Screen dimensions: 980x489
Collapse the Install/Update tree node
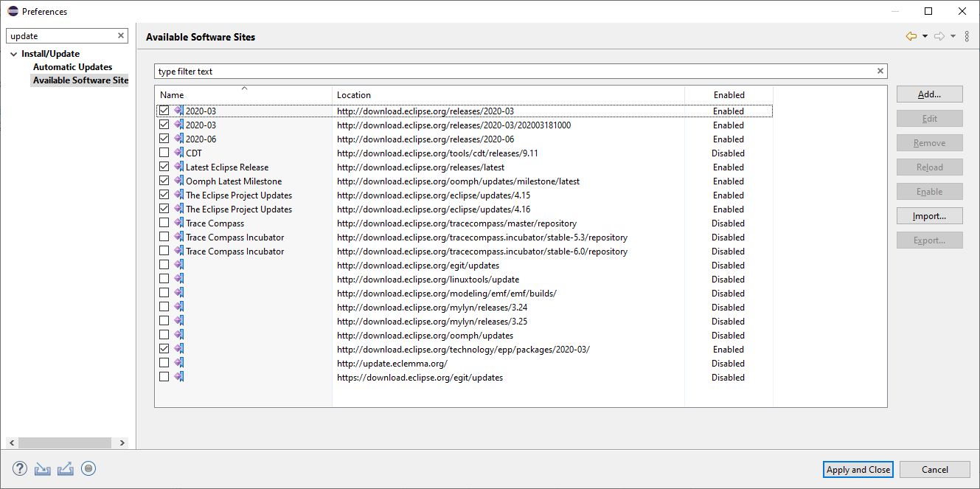[13, 54]
